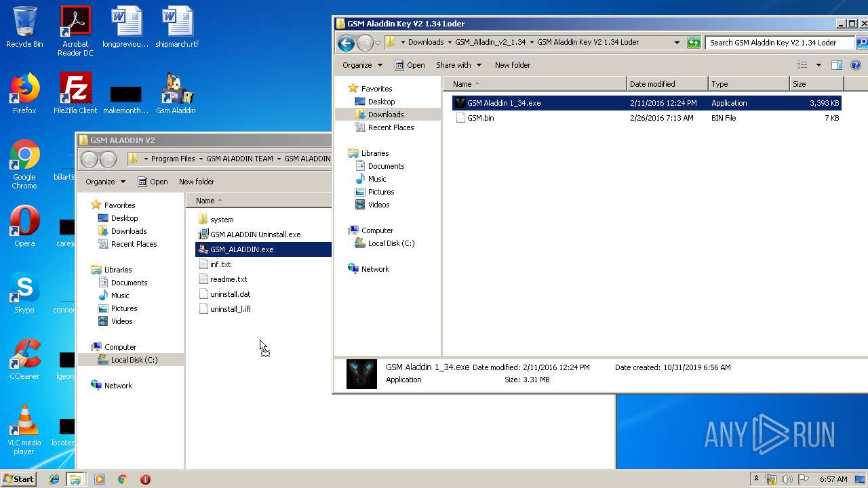Click volume icon in system tray

coord(787,479)
